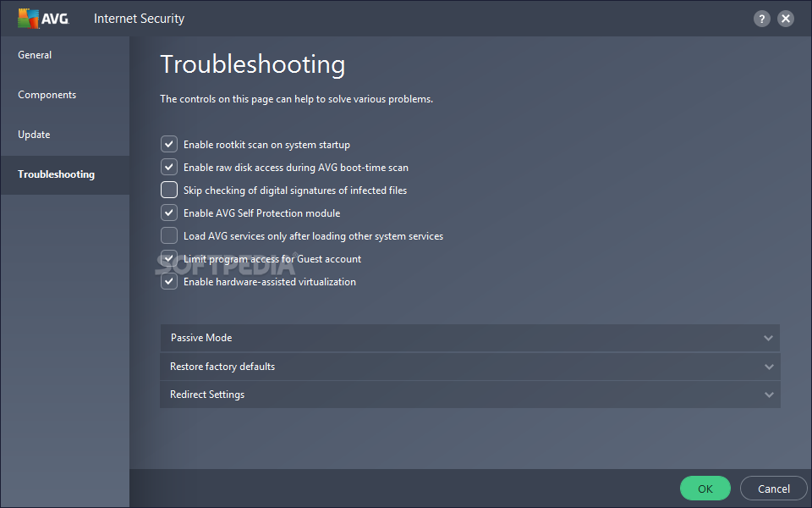Click the Cancel button
Screen dimensions: 812x508
pos(774,489)
